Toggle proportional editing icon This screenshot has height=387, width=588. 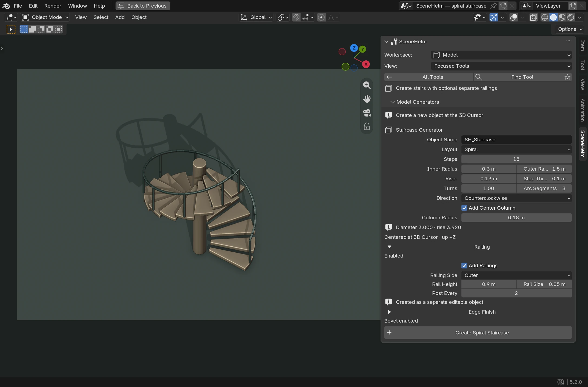(x=321, y=17)
